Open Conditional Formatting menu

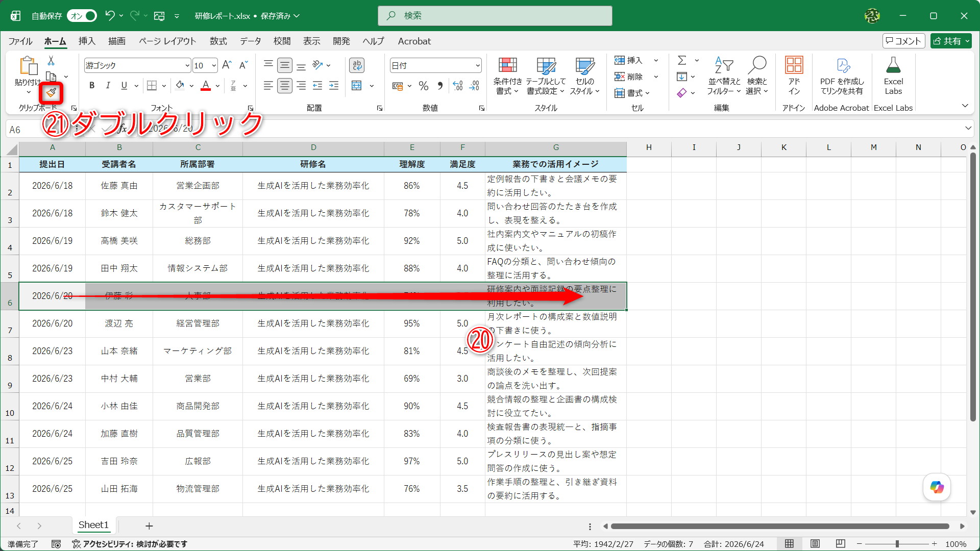[x=507, y=76]
